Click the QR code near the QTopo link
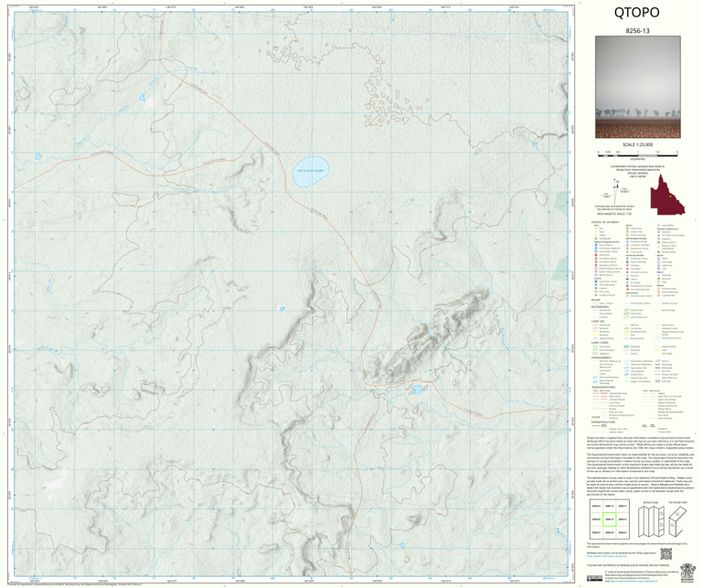702x588 pixels. tap(665, 554)
